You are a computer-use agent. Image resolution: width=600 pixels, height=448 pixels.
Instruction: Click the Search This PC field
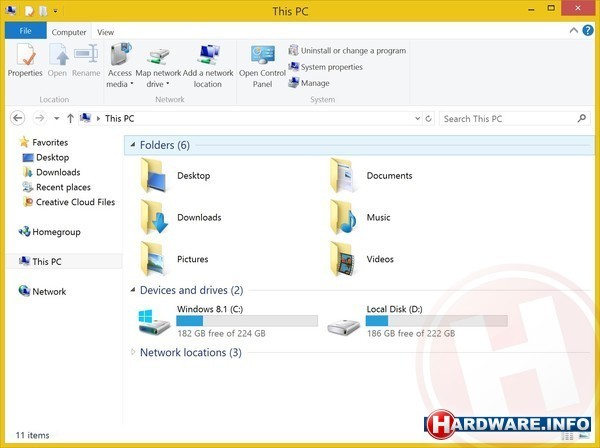click(515, 119)
